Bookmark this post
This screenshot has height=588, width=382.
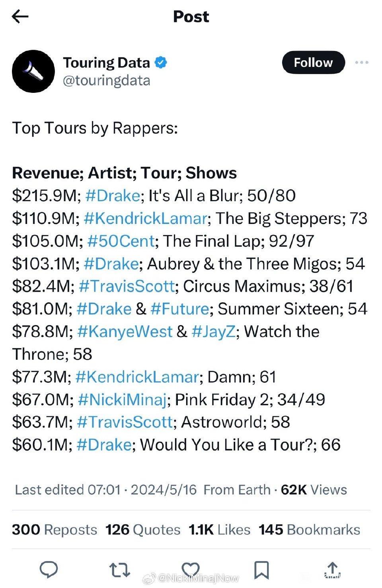point(261,570)
